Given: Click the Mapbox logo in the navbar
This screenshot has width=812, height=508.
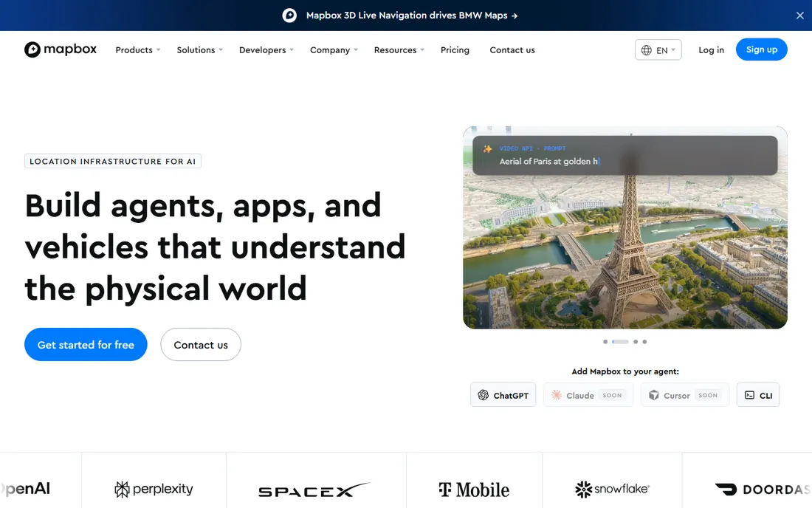Looking at the screenshot, I should point(60,49).
